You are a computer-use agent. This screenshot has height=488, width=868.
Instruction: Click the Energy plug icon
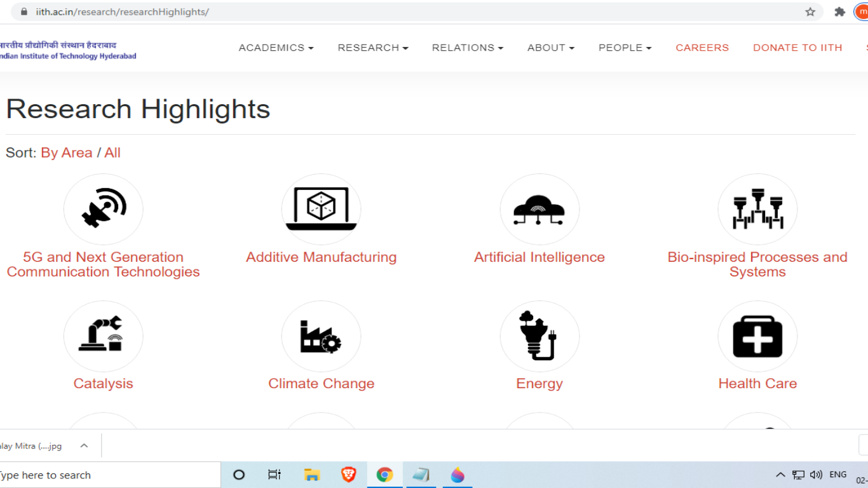pos(539,336)
